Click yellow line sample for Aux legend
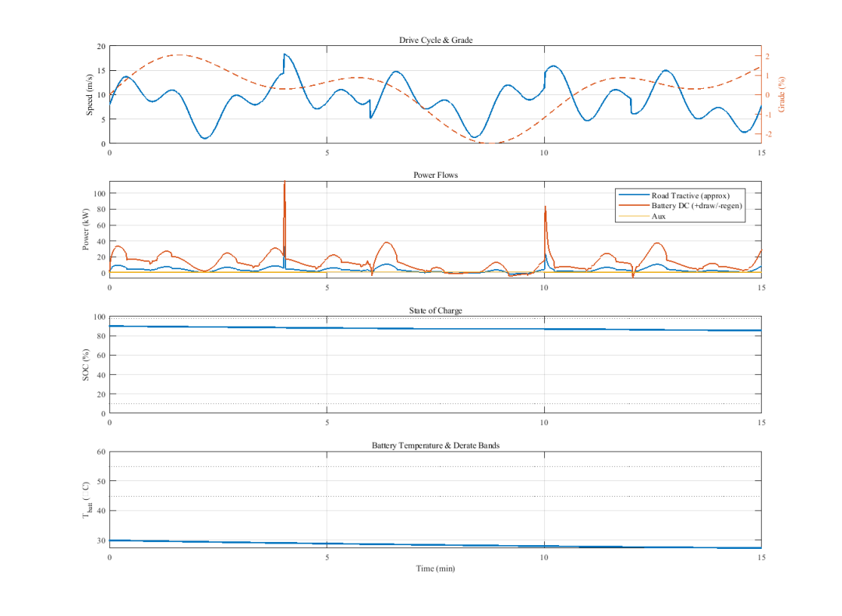Screen dimensions: 842x616 click(x=634, y=216)
